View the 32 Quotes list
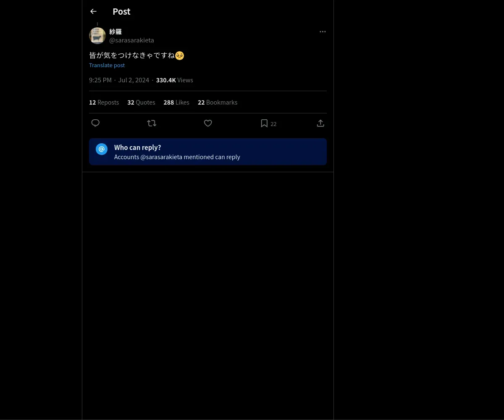The image size is (504, 420). pos(141,102)
